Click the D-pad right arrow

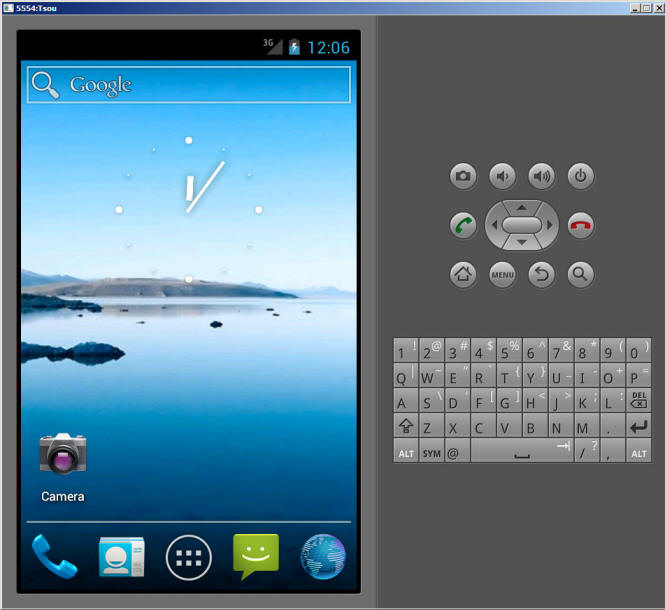(x=550, y=225)
